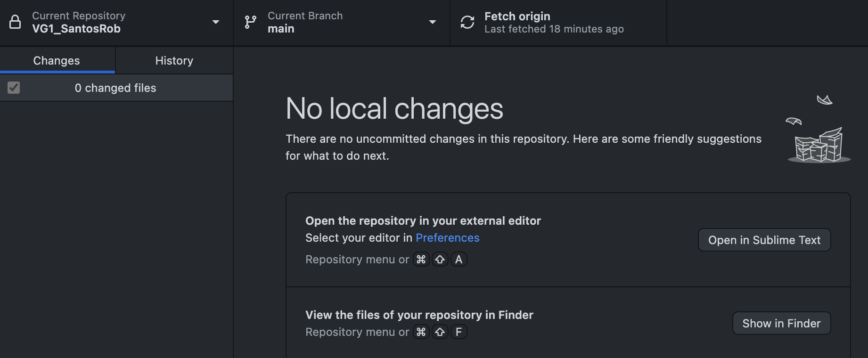Screen dimensions: 868x358
Task: Click the A key badge in editor shortcut
Action: [459, 260]
